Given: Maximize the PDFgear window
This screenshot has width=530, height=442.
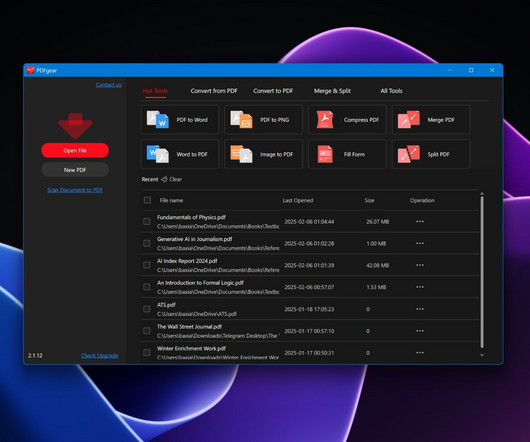Looking at the screenshot, I should coord(471,70).
